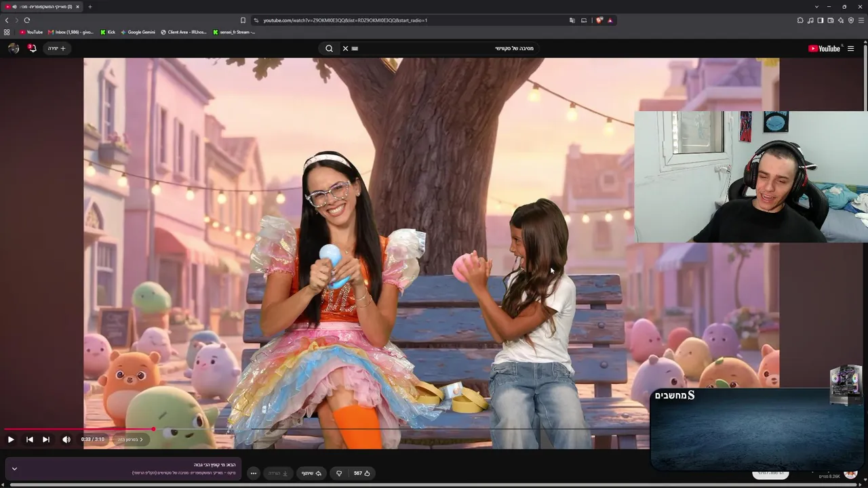This screenshot has height=488, width=868.
Task: Open the sensei_fr Stream bookmark
Action: click(234, 32)
